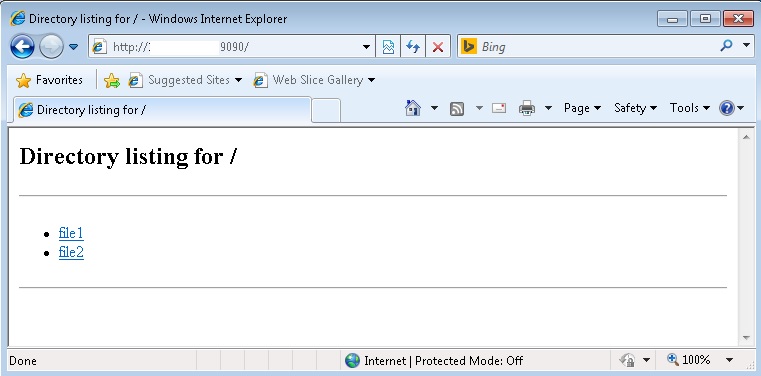Print the page with the printer icon
This screenshot has height=376, width=761.
pos(527,108)
